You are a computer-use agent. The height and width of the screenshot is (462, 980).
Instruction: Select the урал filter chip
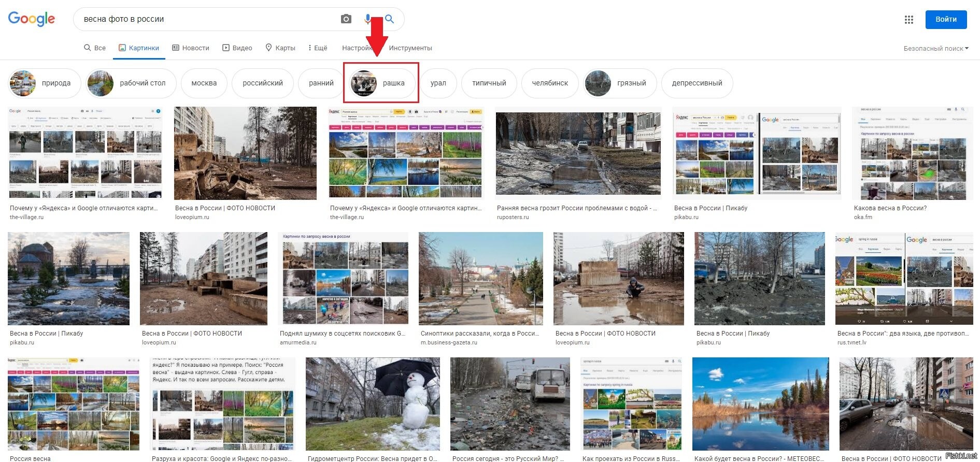(x=438, y=83)
